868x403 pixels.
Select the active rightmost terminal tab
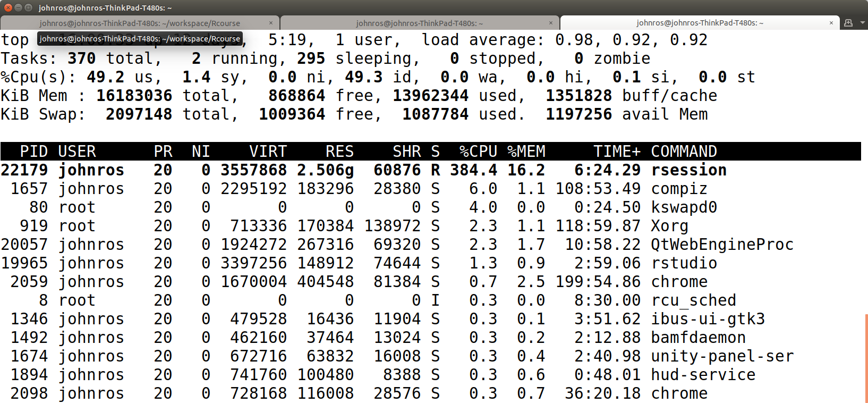coord(700,23)
